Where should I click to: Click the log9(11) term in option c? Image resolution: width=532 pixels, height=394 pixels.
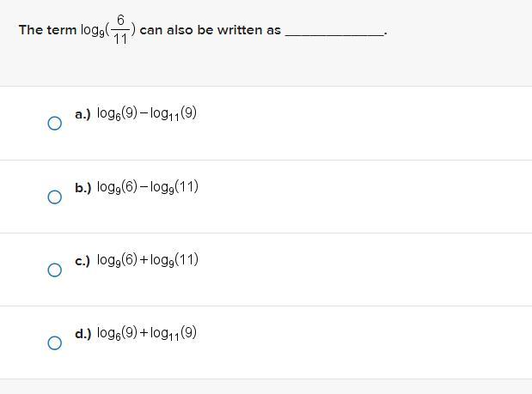[x=174, y=260]
